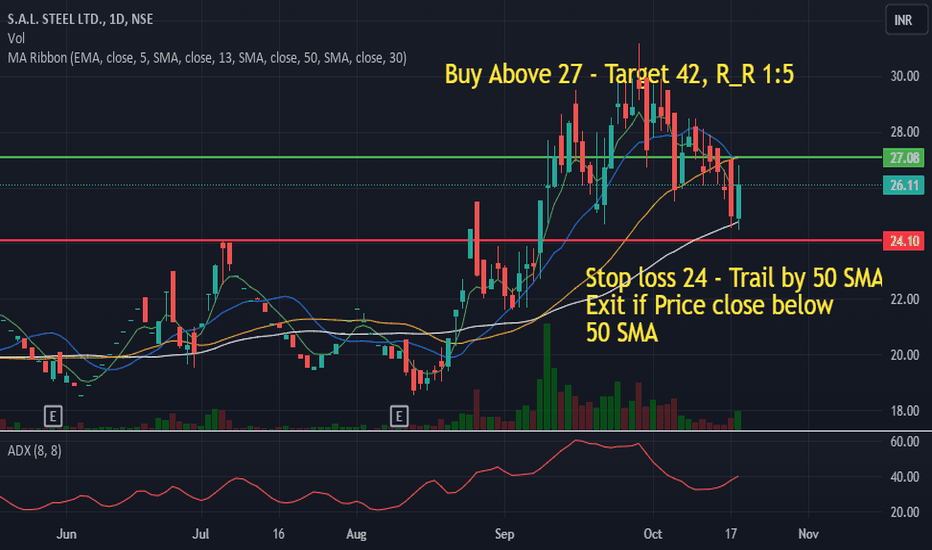Select the Buy Above 27 target annotation
The image size is (932, 550).
tap(619, 74)
